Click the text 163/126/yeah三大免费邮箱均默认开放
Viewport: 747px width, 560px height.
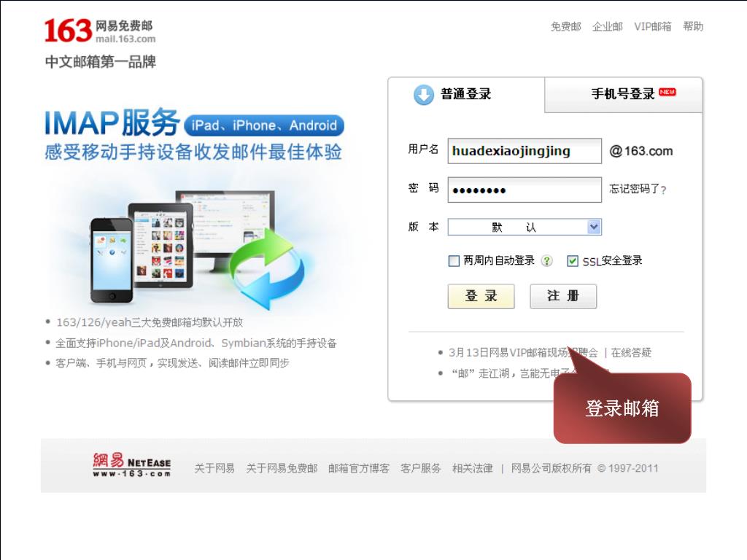[x=150, y=322]
